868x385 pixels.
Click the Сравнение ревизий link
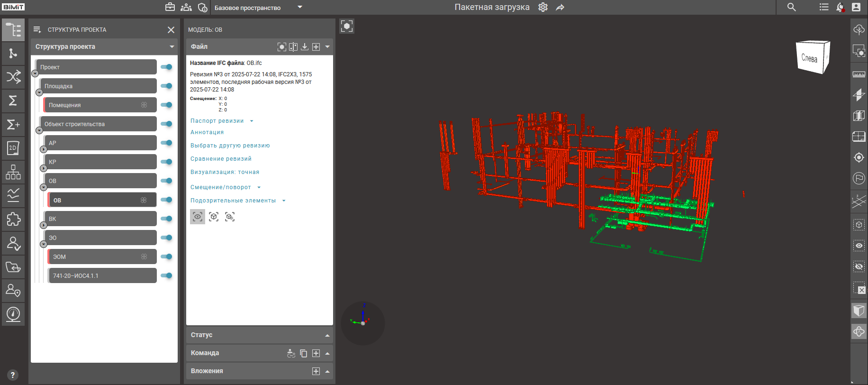click(221, 159)
